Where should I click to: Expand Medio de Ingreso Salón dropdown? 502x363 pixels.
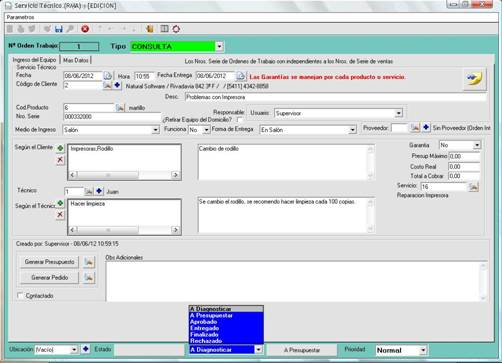coord(156,130)
